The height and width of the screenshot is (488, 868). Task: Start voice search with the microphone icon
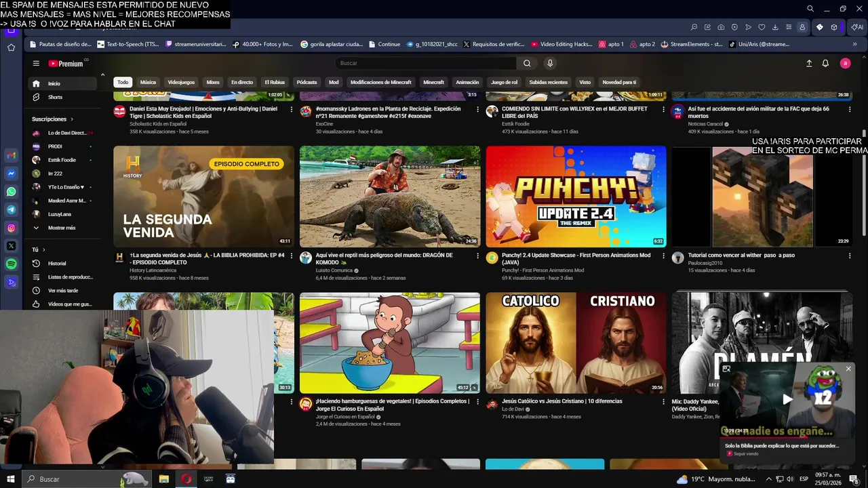click(x=550, y=63)
